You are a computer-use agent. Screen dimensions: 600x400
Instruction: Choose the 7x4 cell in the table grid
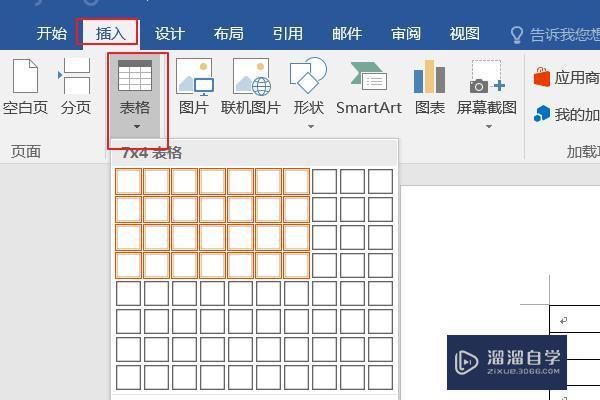tap(297, 266)
